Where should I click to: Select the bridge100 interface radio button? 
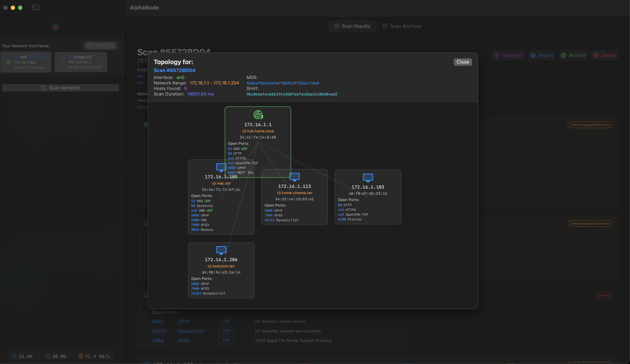(x=63, y=62)
